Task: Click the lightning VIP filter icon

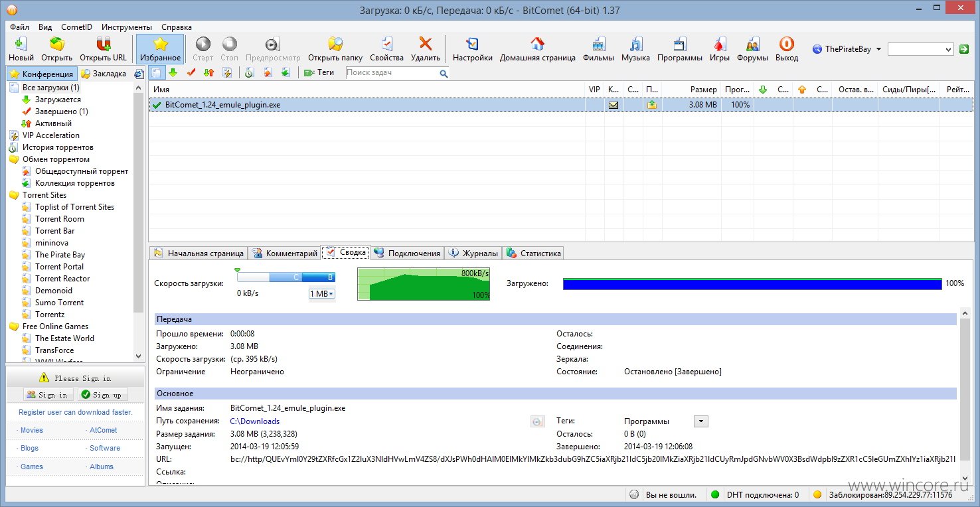Action: click(227, 72)
